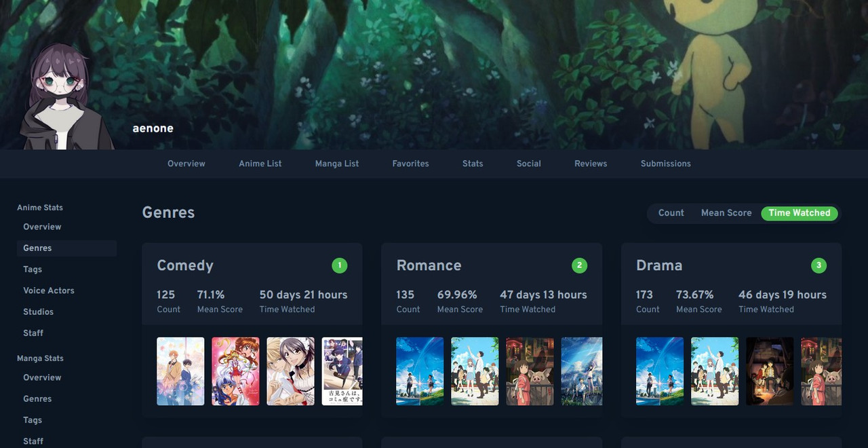868x448 pixels.
Task: Open Tags under Anime Stats
Action: click(66, 269)
